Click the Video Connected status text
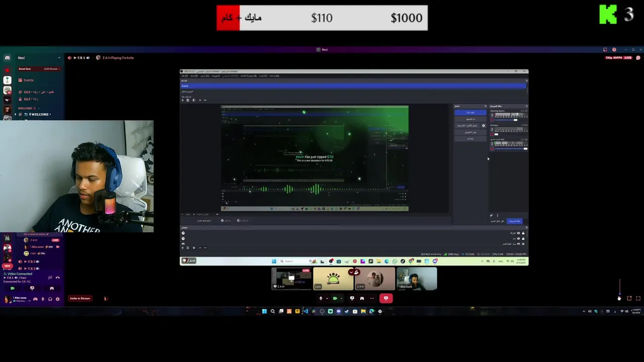 tap(20, 274)
